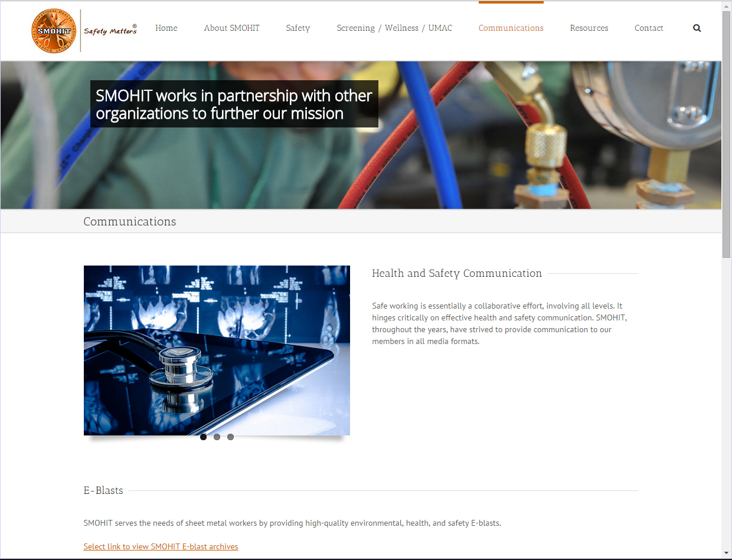Click the Communications nav item

511,28
